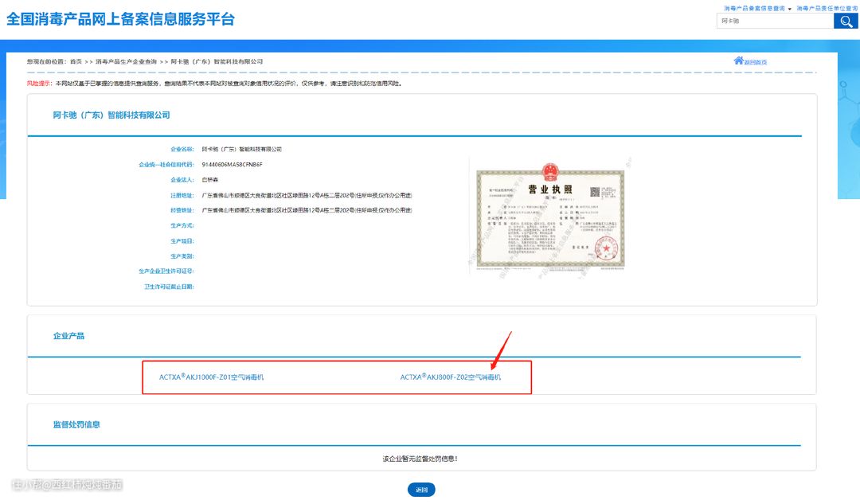Click the 生产项目 label

pos(182,241)
